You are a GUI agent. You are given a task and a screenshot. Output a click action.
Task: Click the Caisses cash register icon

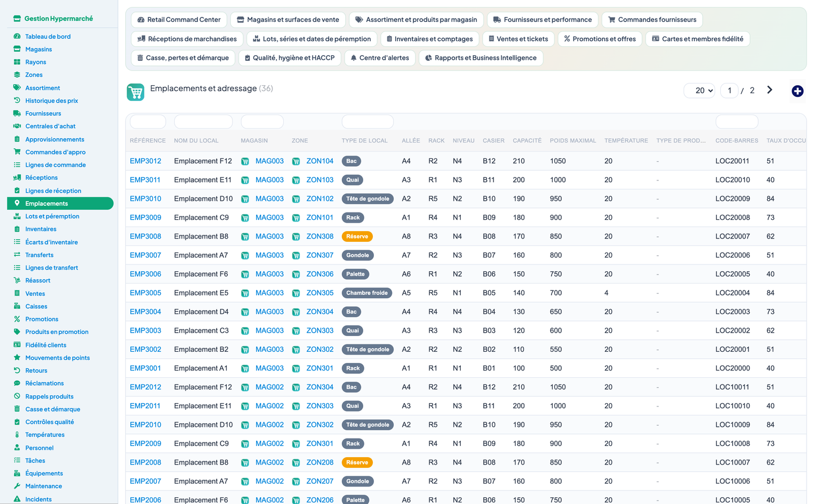[17, 306]
